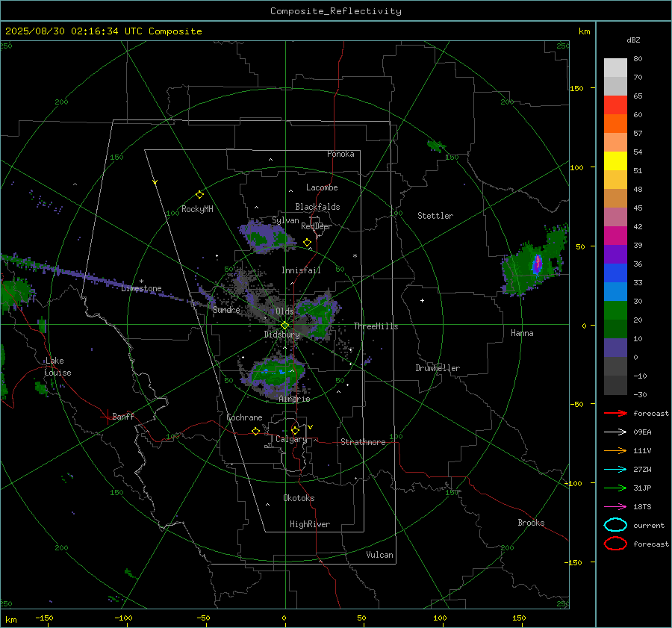Click the RockyMH label

197,209
